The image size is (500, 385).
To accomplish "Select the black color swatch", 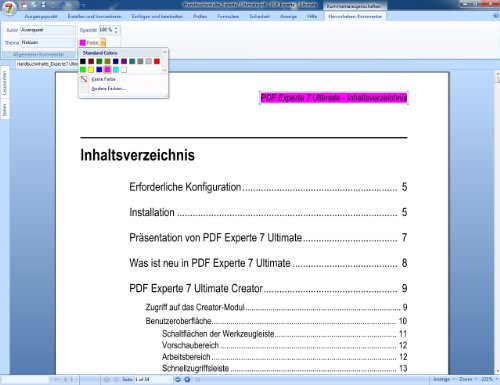I will pyautogui.click(x=83, y=61).
